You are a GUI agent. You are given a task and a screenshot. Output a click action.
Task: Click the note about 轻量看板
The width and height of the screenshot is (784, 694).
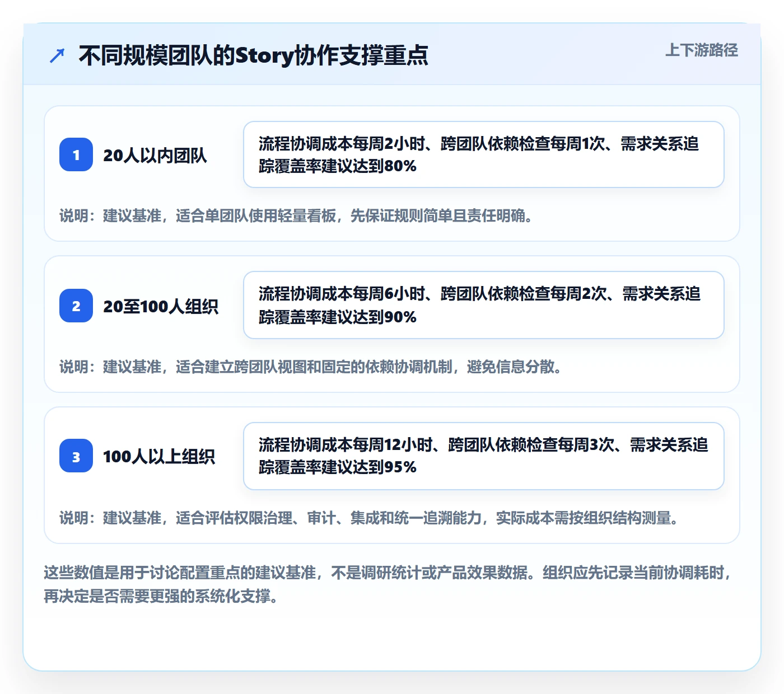pyautogui.click(x=296, y=215)
